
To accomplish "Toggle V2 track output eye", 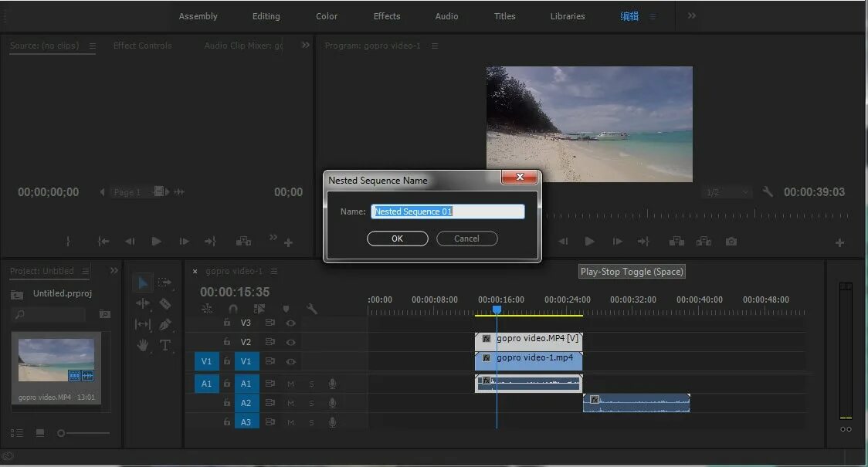I will pos(290,342).
